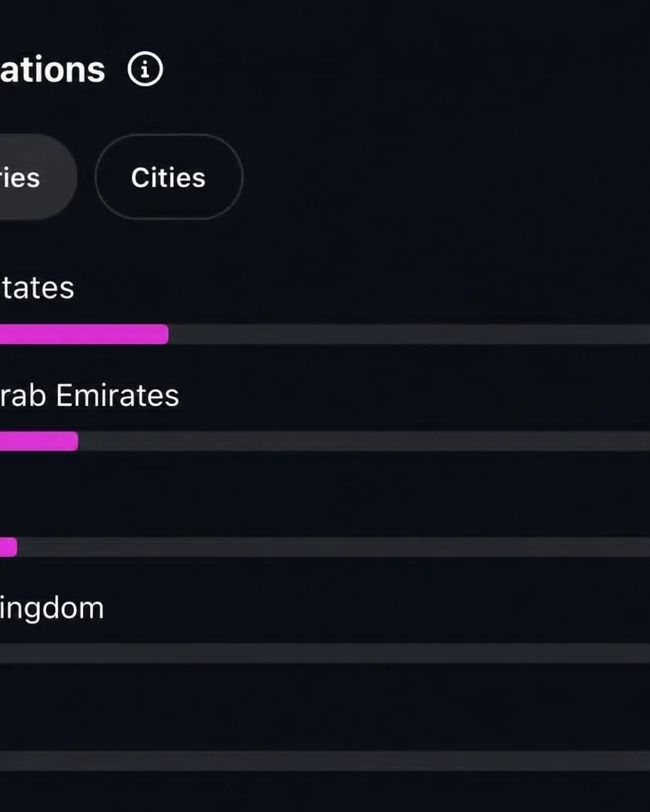Click the unfilled gray track under United States

tap(409, 334)
